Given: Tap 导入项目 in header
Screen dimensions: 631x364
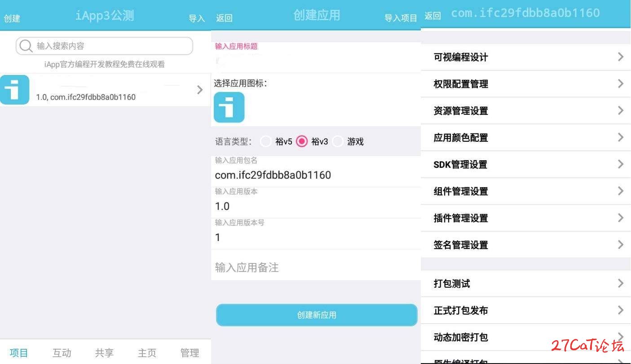Looking at the screenshot, I should point(401,18).
